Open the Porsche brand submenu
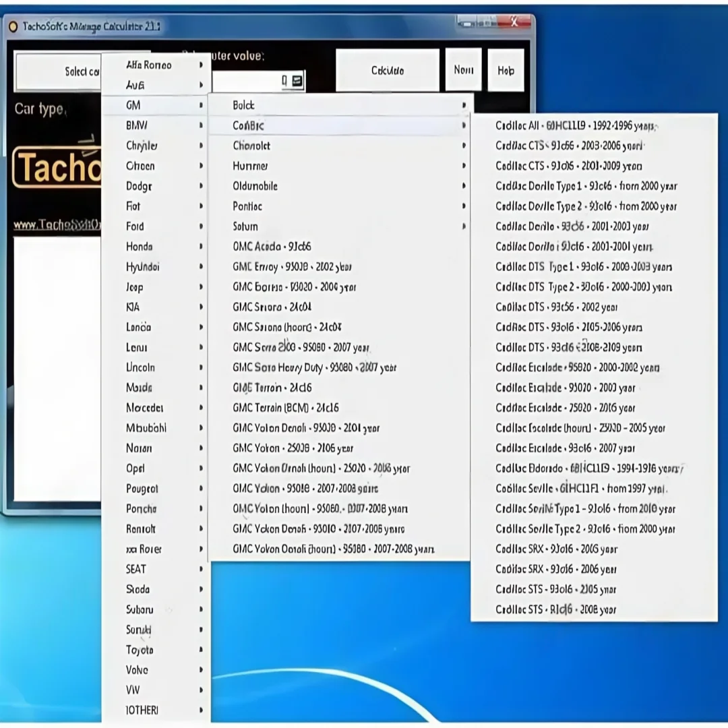 point(156,509)
